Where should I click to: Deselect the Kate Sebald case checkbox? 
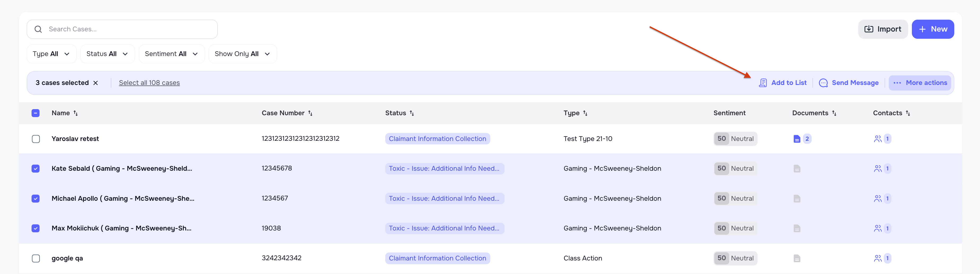35,168
